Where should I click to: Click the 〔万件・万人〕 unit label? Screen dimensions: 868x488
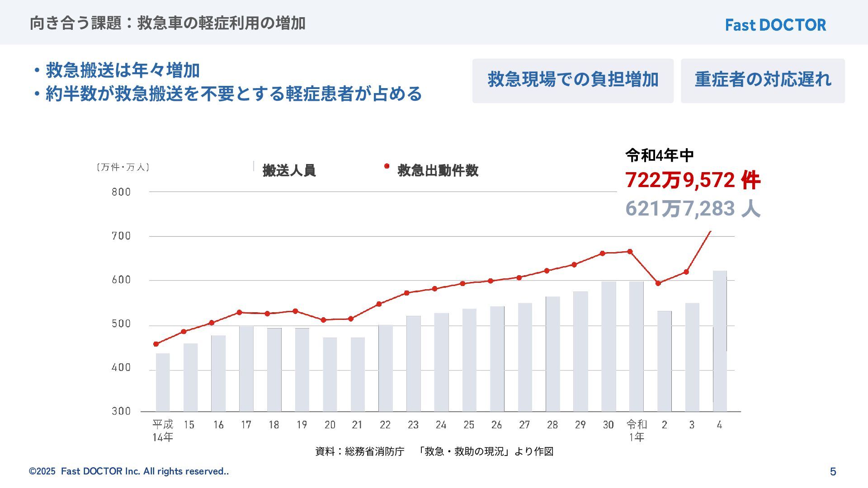[x=123, y=167]
